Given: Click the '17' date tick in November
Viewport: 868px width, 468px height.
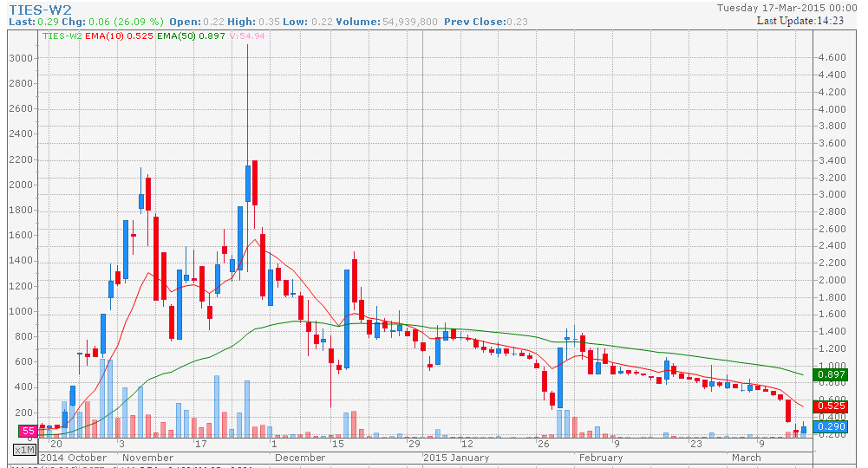Looking at the screenshot, I should click(200, 444).
